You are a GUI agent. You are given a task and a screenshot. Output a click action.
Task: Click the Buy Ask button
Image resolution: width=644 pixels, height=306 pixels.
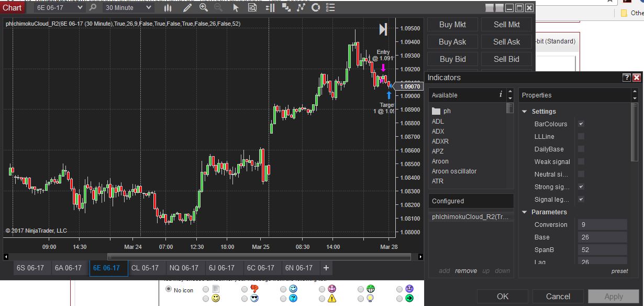(x=452, y=42)
